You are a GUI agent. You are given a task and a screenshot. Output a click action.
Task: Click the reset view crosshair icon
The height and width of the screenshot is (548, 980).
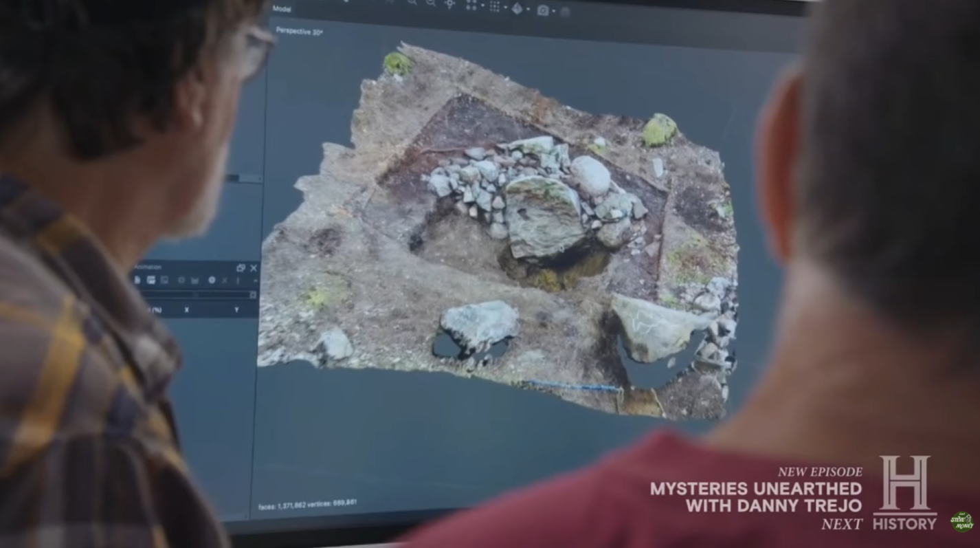(450, 4)
